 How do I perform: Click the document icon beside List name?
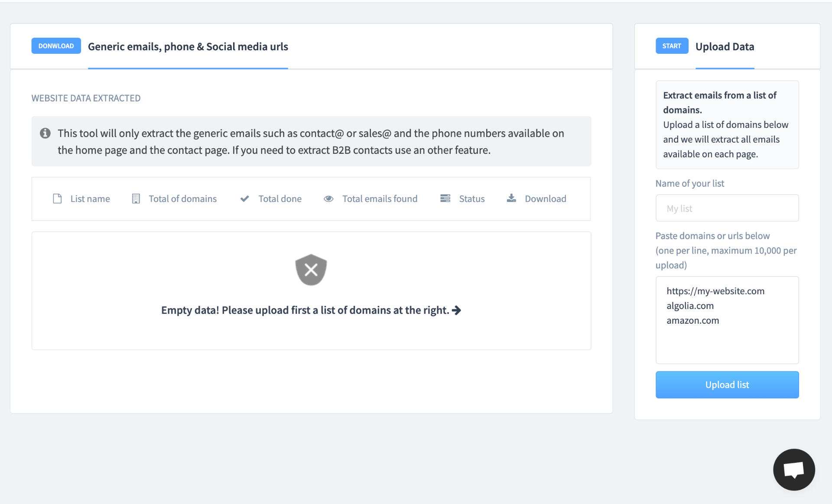57,198
